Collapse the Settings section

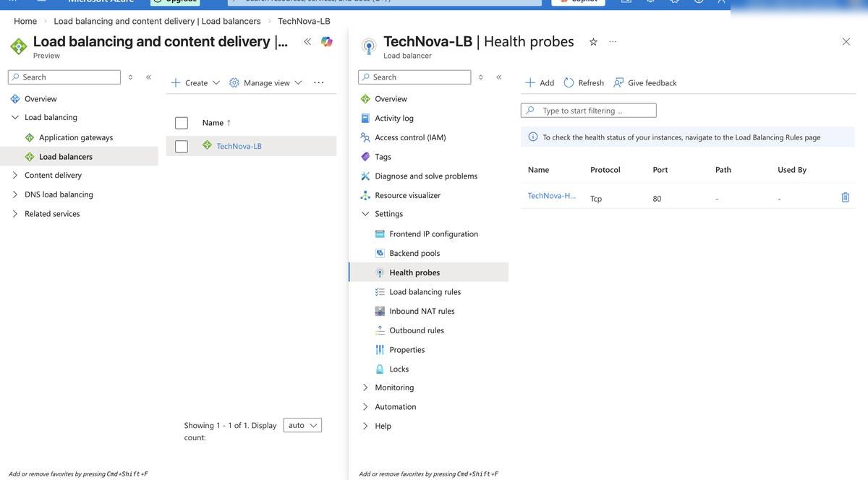[365, 214]
